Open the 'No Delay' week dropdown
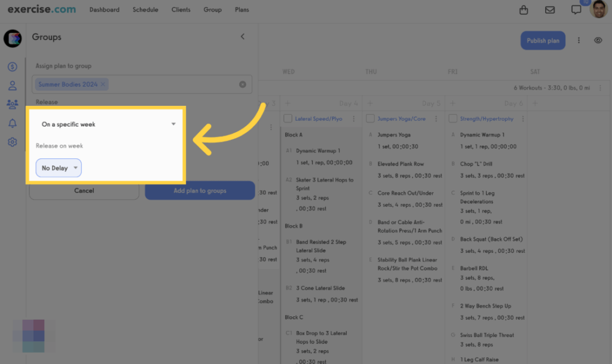The height and width of the screenshot is (364, 612). [x=59, y=168]
